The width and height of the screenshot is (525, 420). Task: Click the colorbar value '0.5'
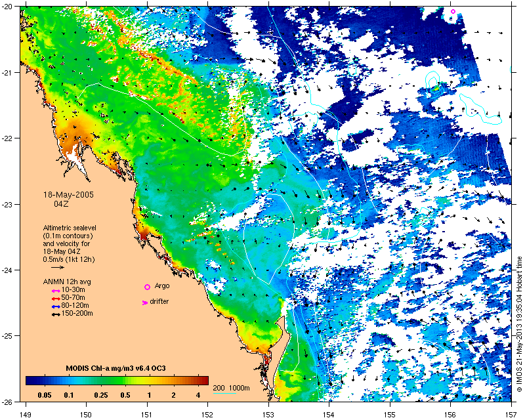pos(125,395)
